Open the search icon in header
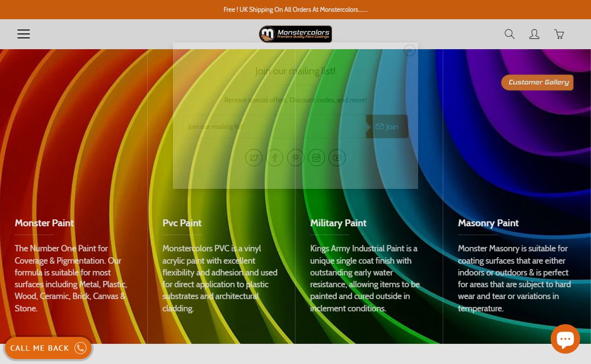 click(510, 34)
